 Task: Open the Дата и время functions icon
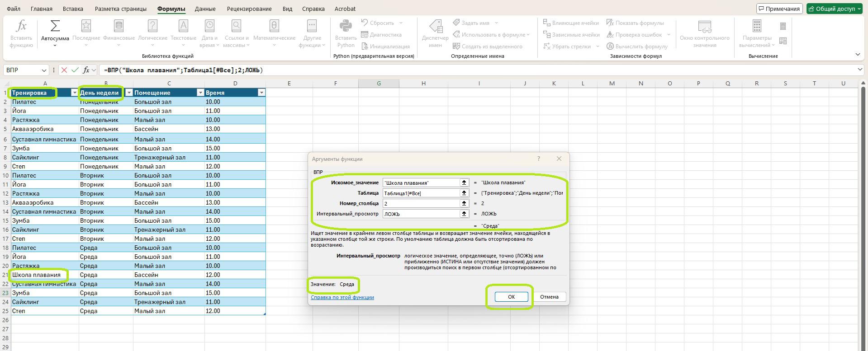[x=209, y=26]
